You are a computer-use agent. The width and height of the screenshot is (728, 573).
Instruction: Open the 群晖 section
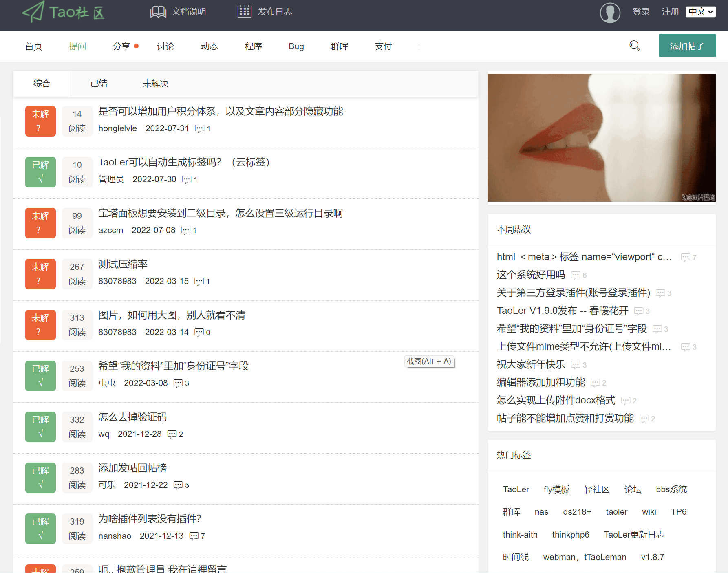point(340,46)
